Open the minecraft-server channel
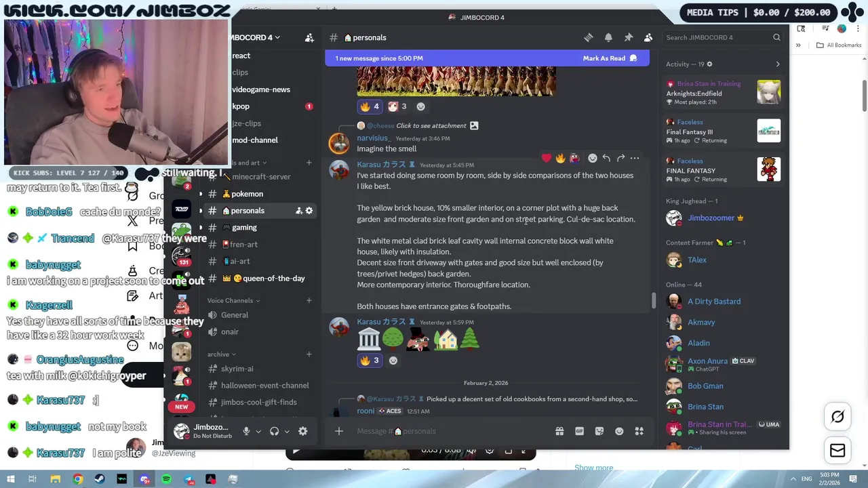This screenshot has height=488, width=868. click(260, 177)
